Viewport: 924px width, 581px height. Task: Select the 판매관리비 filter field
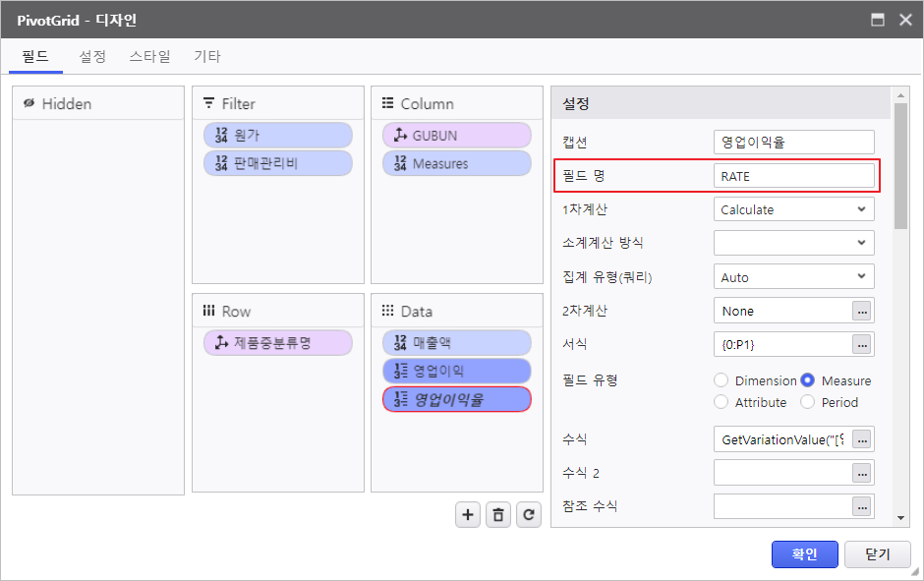pos(278,163)
